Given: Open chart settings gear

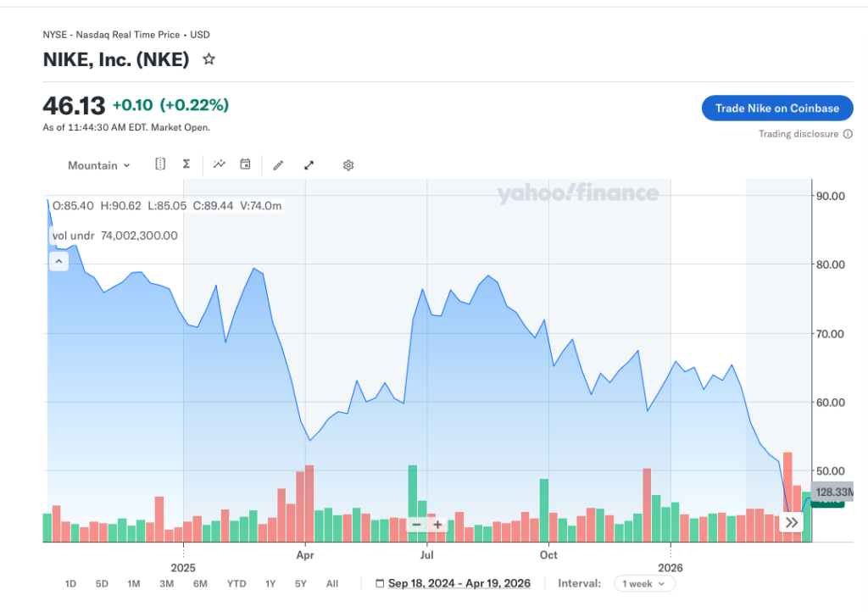Looking at the screenshot, I should [x=348, y=165].
